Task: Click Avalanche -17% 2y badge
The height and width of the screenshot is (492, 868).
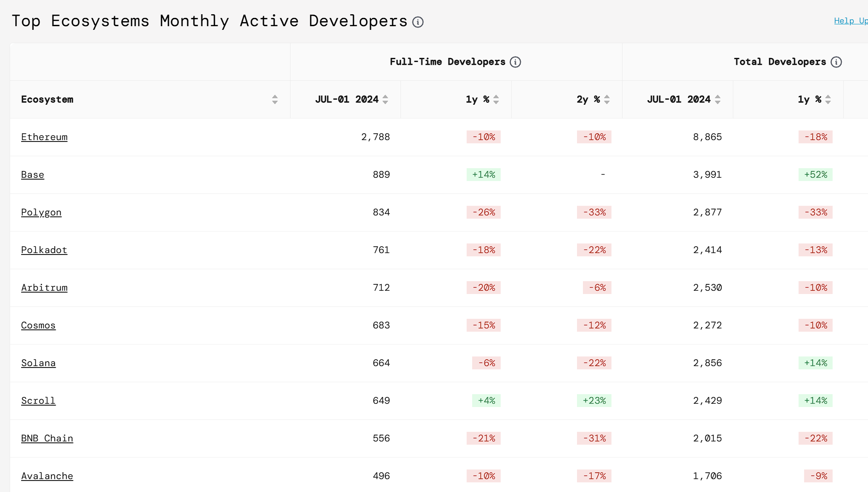Action: pyautogui.click(x=594, y=476)
